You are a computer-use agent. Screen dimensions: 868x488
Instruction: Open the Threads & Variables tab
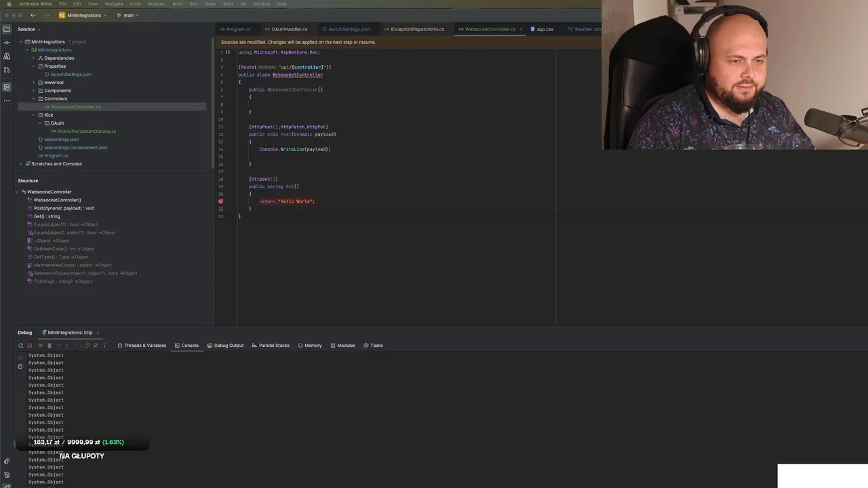point(142,346)
